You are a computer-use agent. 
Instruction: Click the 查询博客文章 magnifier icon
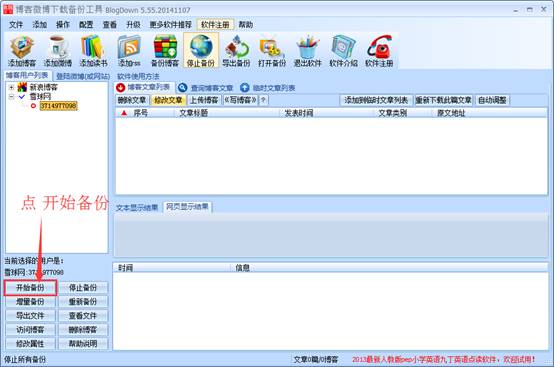click(183, 88)
